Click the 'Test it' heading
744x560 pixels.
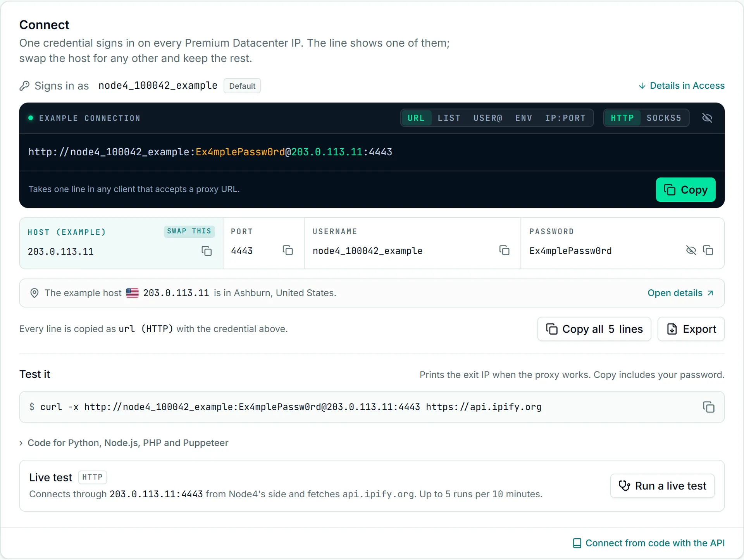click(x=35, y=374)
